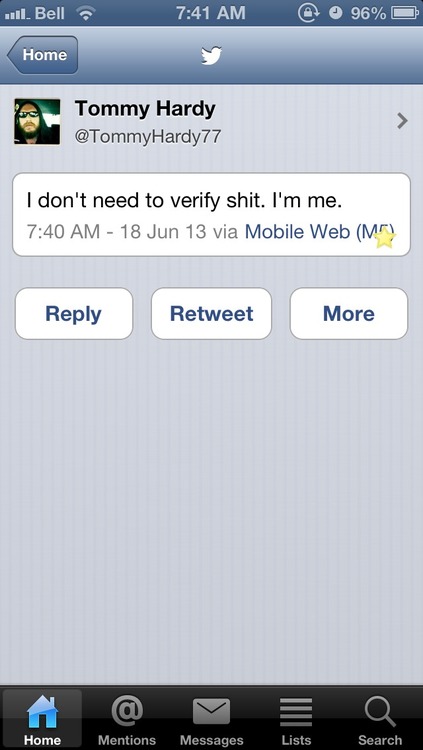Viewport: 423px width, 750px height.
Task: Reply to Tommy Hardy's tweet
Action: pos(74,313)
